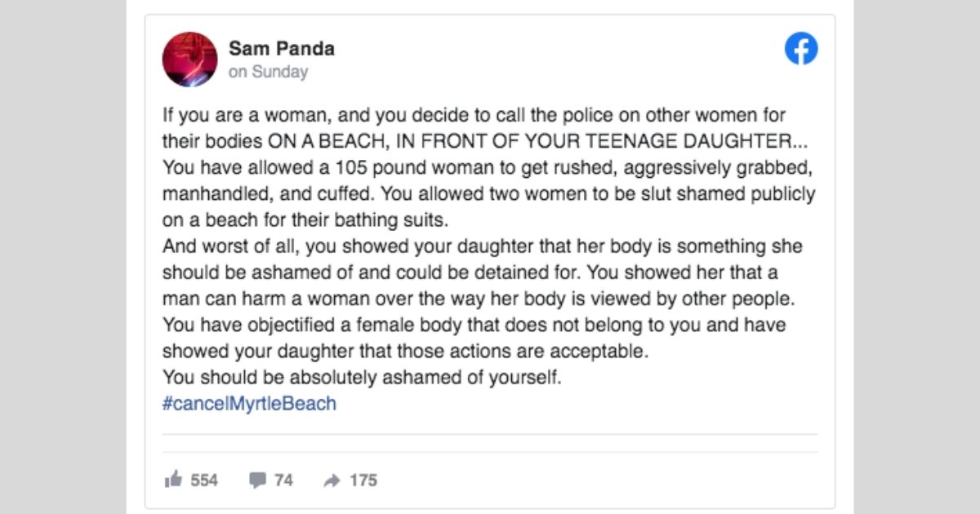Click the share arrow icon
The width and height of the screenshot is (980, 514).
pos(332,481)
